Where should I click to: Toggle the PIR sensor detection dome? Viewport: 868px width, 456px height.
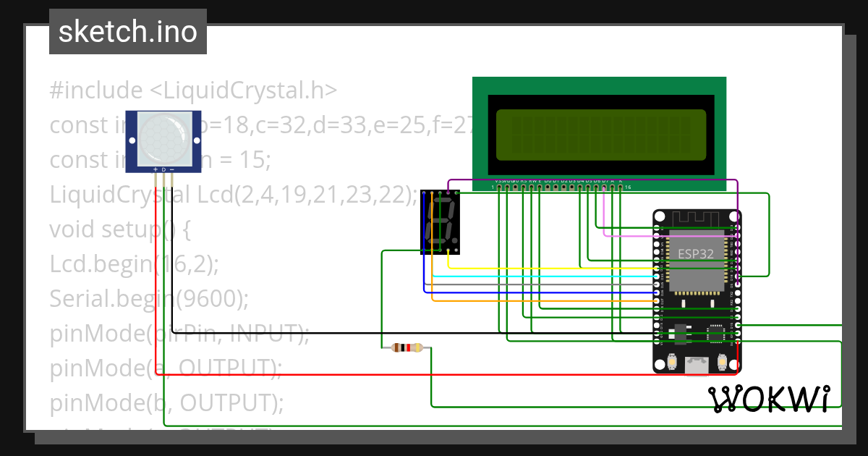click(x=163, y=139)
